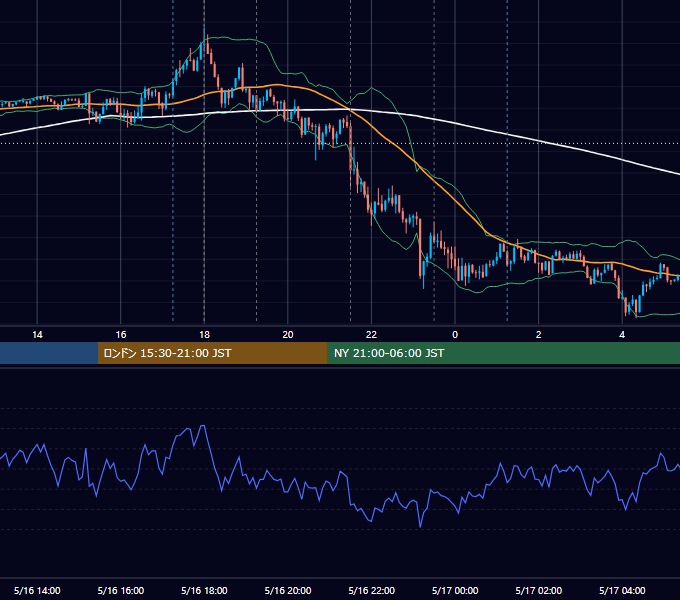Click the "5/16 16:00" date label
Image resolution: width=680 pixels, height=600 pixels.
(x=121, y=590)
